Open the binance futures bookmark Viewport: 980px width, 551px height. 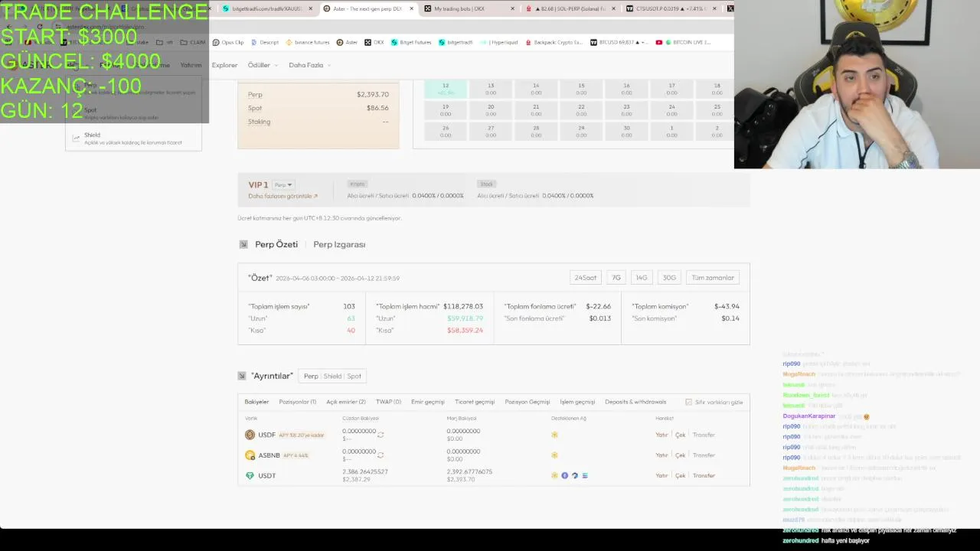tap(308, 42)
